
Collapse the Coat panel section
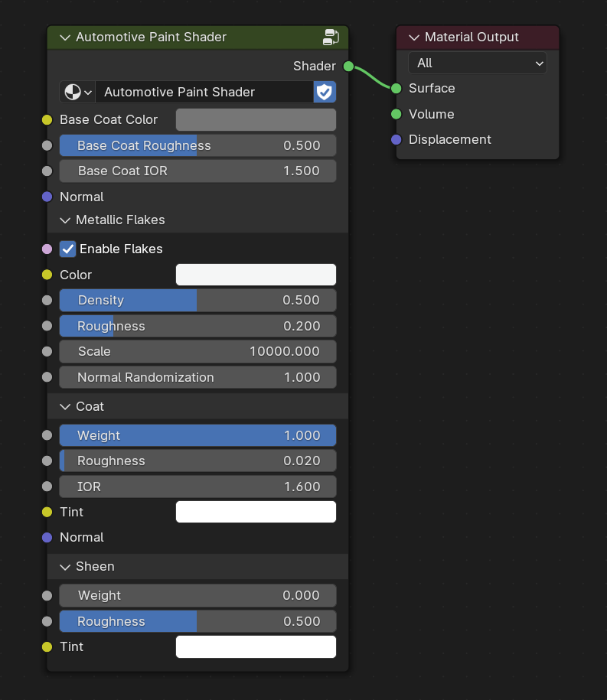coord(65,406)
